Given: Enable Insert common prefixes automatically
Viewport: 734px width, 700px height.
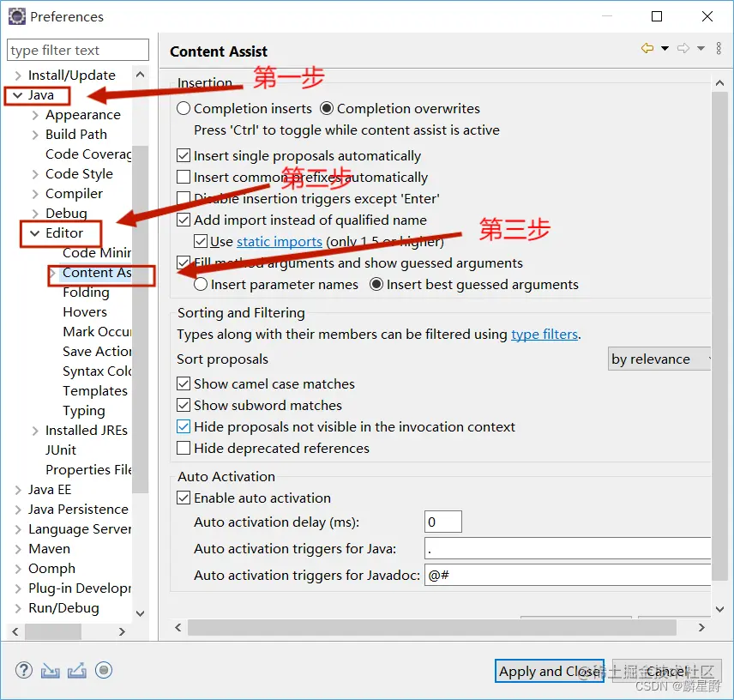Looking at the screenshot, I should click(183, 177).
